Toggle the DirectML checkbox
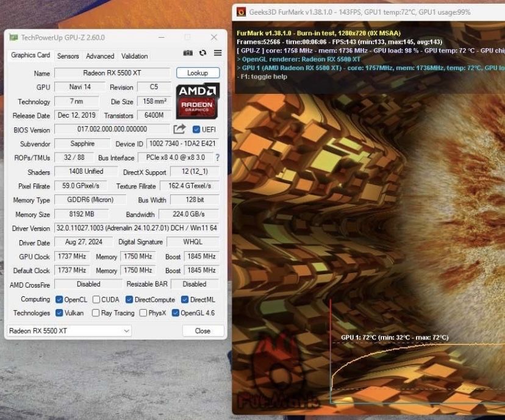Viewport: 505px width, 420px height. (185, 299)
